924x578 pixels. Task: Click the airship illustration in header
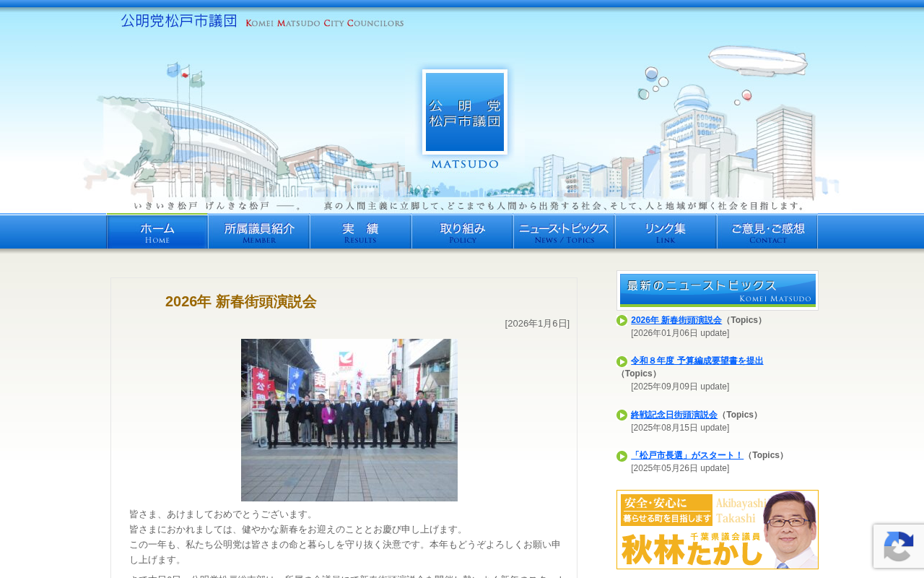[x=757, y=61]
